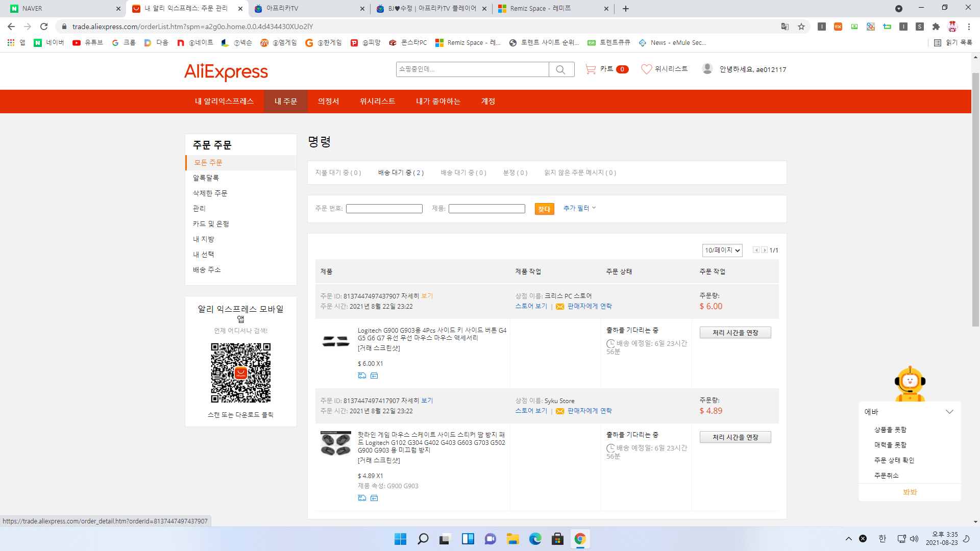Open Chrome's three-dot menu
980x551 pixels.
(x=969, y=27)
